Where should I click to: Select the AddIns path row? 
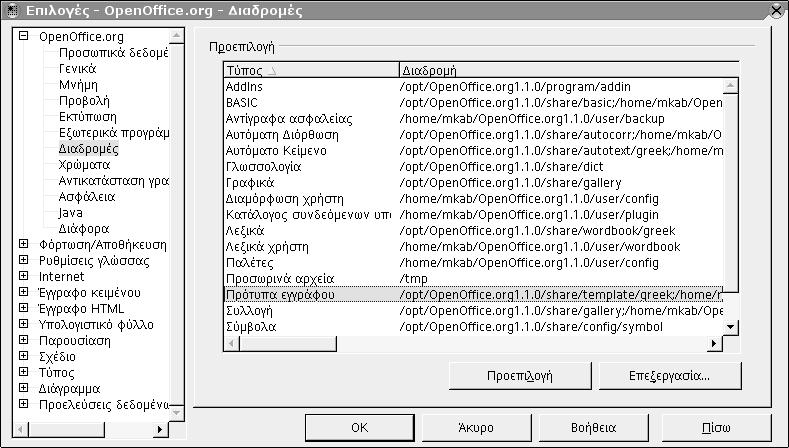[x=473, y=87]
